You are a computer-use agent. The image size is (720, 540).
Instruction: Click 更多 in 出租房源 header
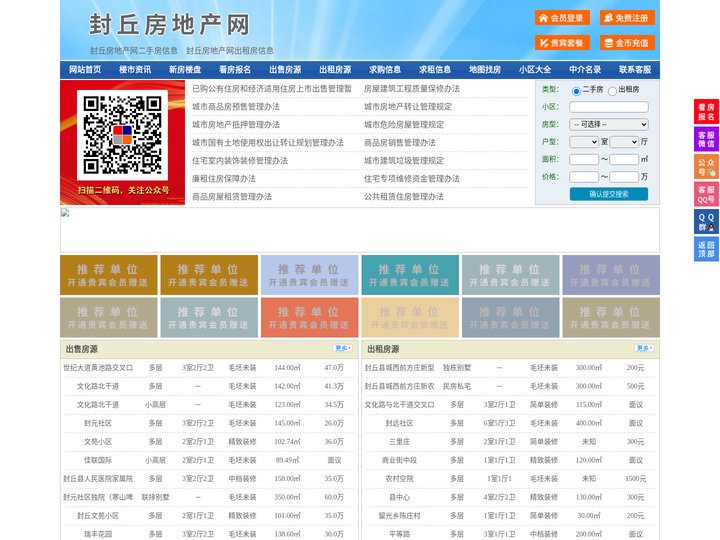click(644, 349)
